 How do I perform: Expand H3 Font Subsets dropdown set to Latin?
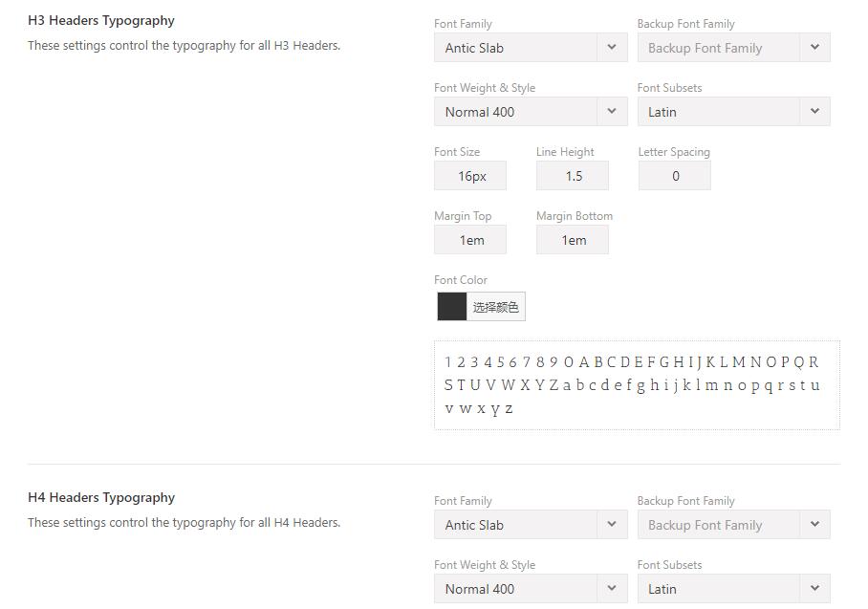click(722, 112)
